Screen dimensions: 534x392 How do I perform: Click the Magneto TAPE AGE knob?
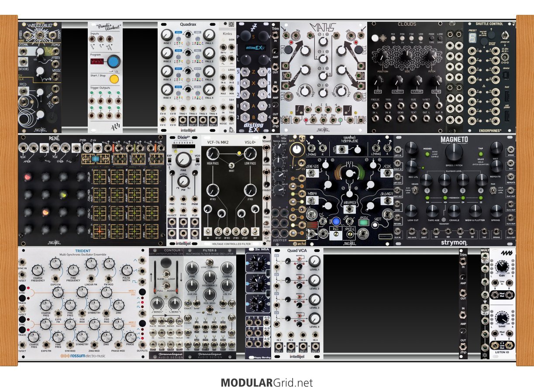(433, 211)
